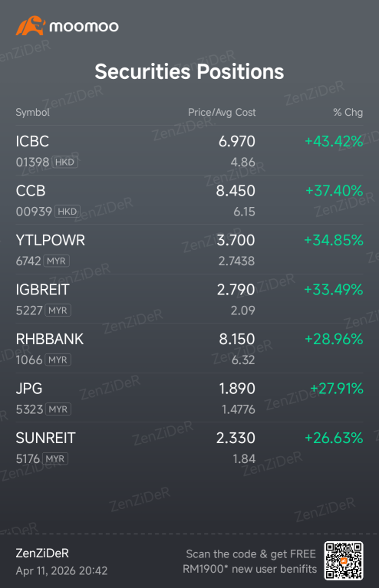
Task: Tap the QR code image
Action: pos(344,560)
